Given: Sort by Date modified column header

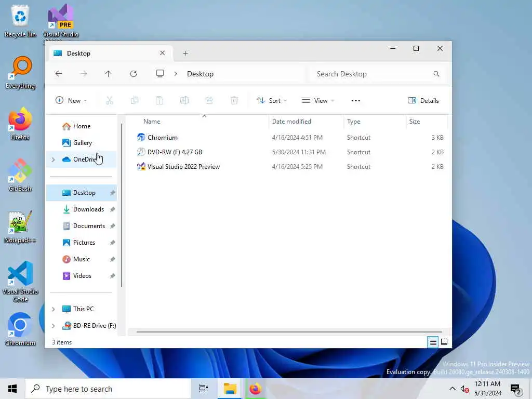Looking at the screenshot, I should (x=306, y=122).
